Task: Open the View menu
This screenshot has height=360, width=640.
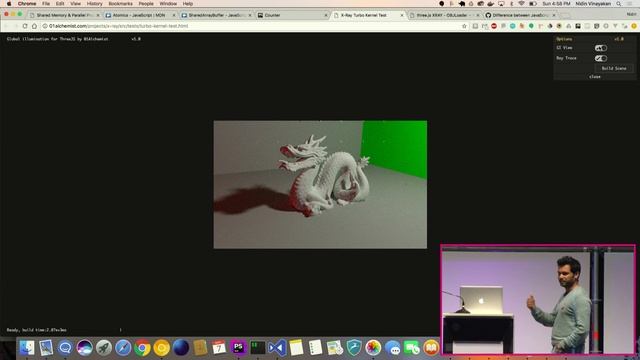Action: pyautogui.click(x=76, y=4)
